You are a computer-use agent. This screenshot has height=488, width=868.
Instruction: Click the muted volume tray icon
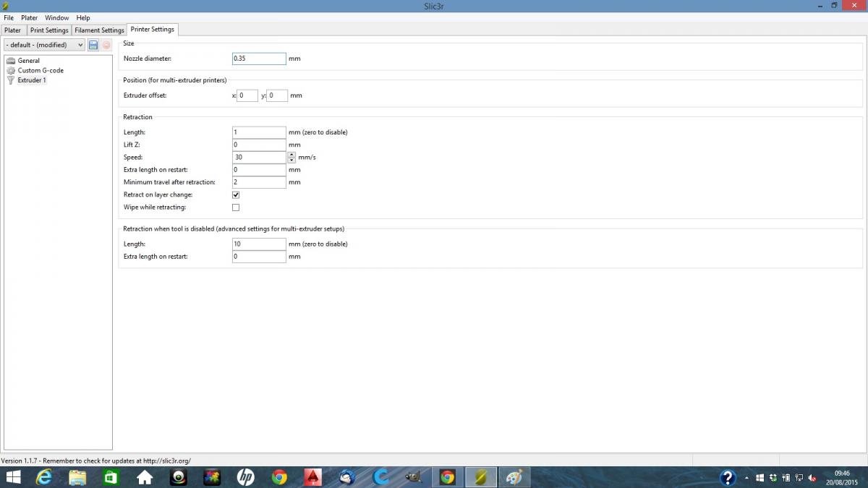click(813, 478)
